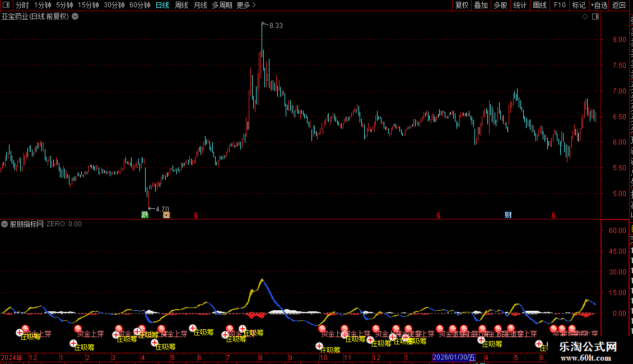The image size is (633, 364).
Task: Open the dropdown circle beside 亚宝药业 title
Action: pos(75,17)
